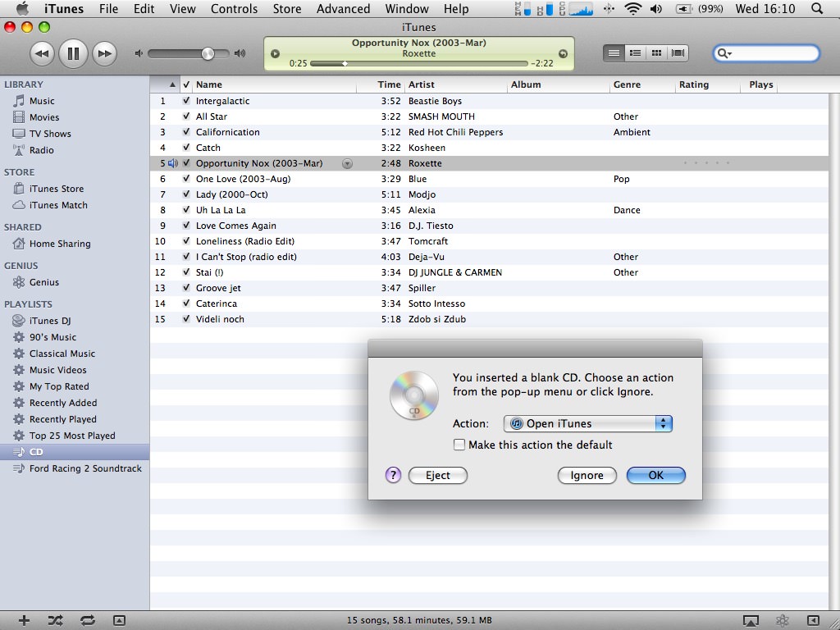
Task: Uncheck the All Star song checkbox
Action: pos(186,116)
